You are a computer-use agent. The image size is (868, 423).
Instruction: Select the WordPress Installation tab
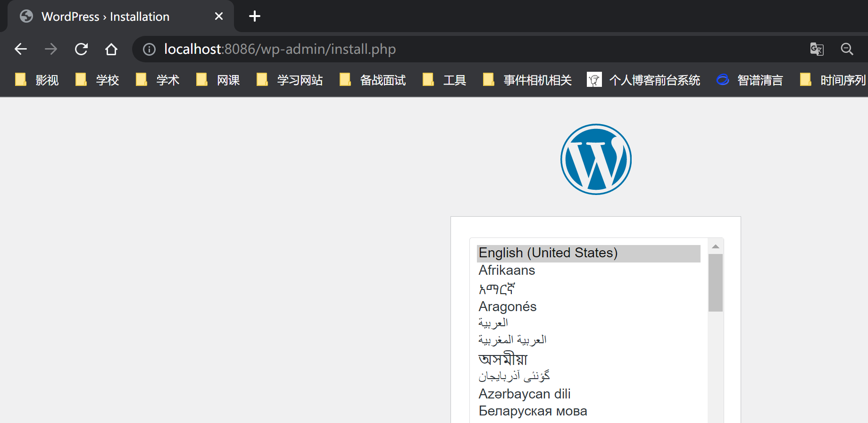coord(105,17)
